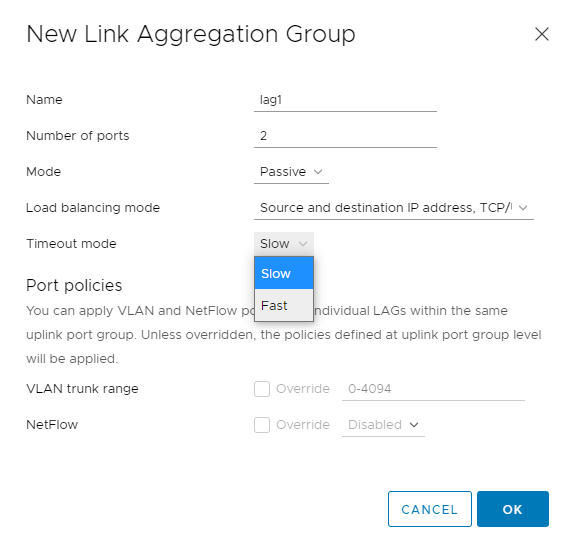The width and height of the screenshot is (572, 537).
Task: Confirm with the OK button
Action: tap(513, 509)
